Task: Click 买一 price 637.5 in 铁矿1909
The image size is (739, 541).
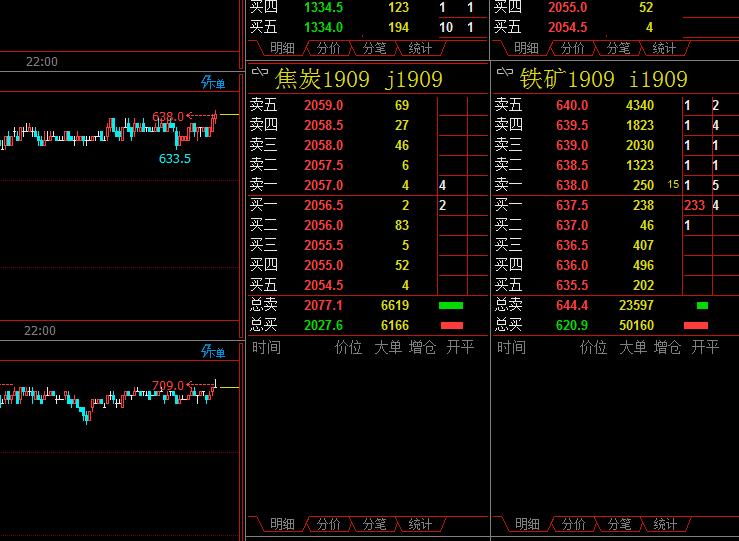Action: click(x=571, y=205)
